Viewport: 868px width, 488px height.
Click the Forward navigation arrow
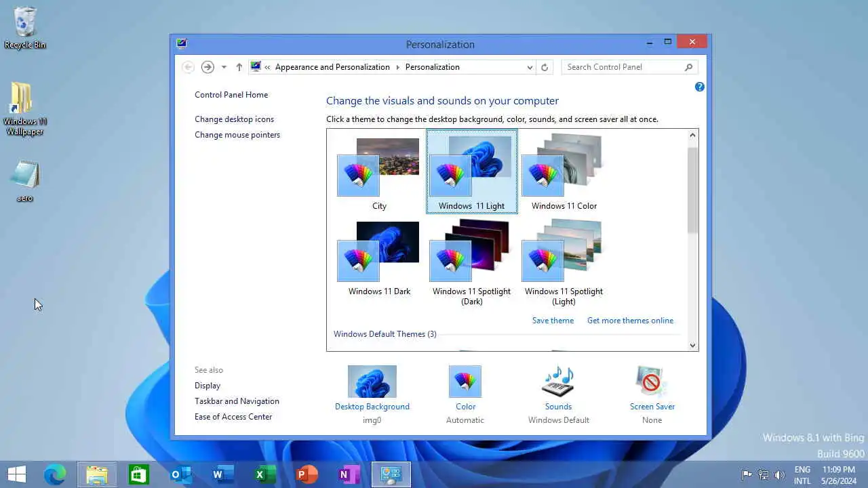pos(208,67)
